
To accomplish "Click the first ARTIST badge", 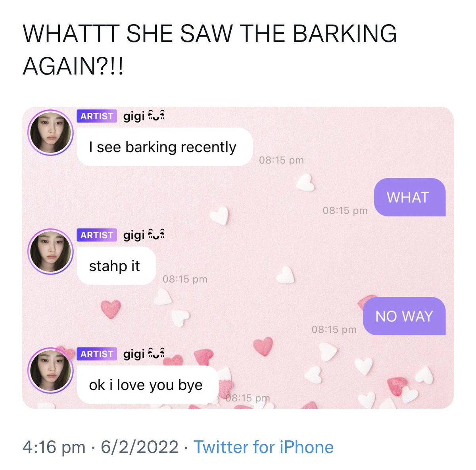I will coord(97,116).
